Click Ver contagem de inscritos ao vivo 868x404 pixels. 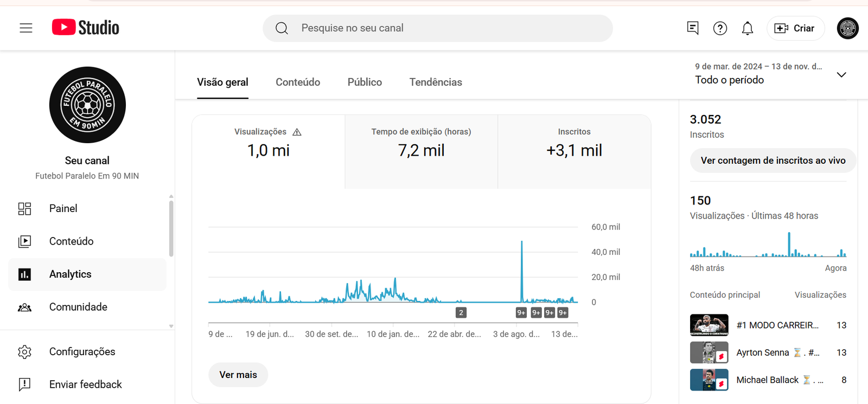click(x=773, y=161)
